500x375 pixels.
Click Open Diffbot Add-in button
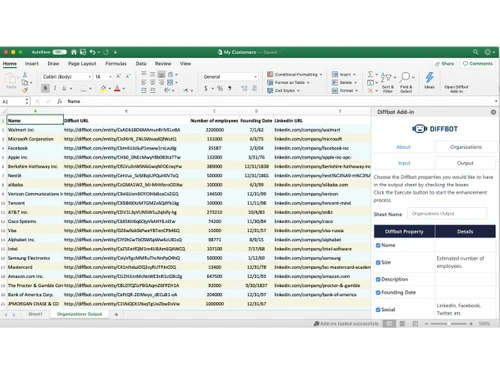pyautogui.click(x=456, y=89)
